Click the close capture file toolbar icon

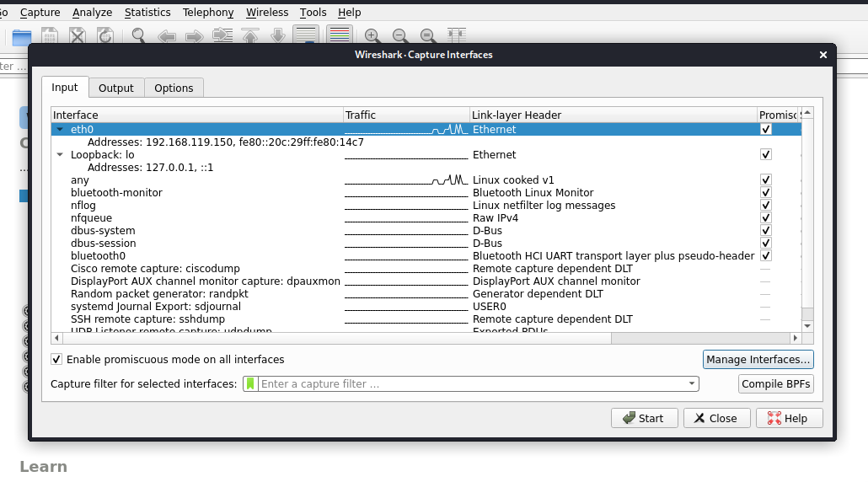coord(77,36)
